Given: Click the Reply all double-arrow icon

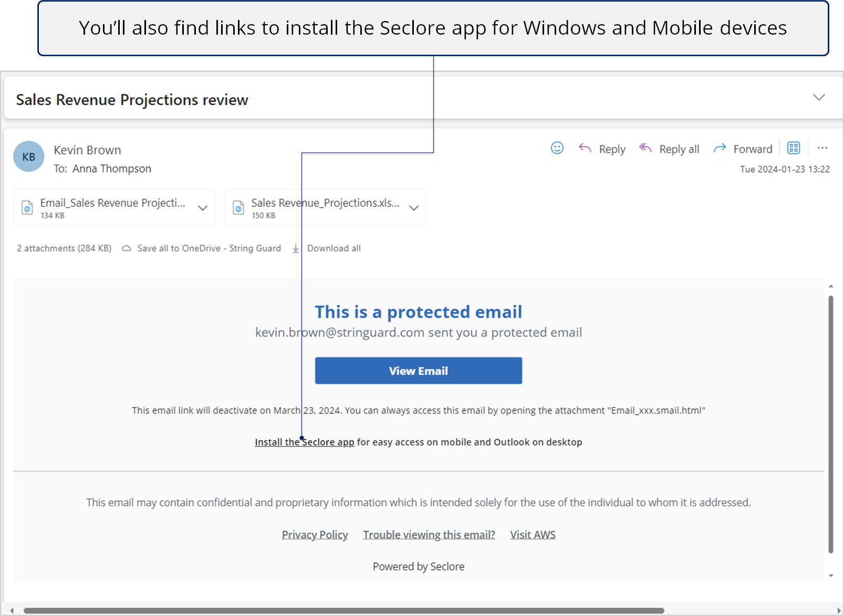Looking at the screenshot, I should [x=645, y=148].
